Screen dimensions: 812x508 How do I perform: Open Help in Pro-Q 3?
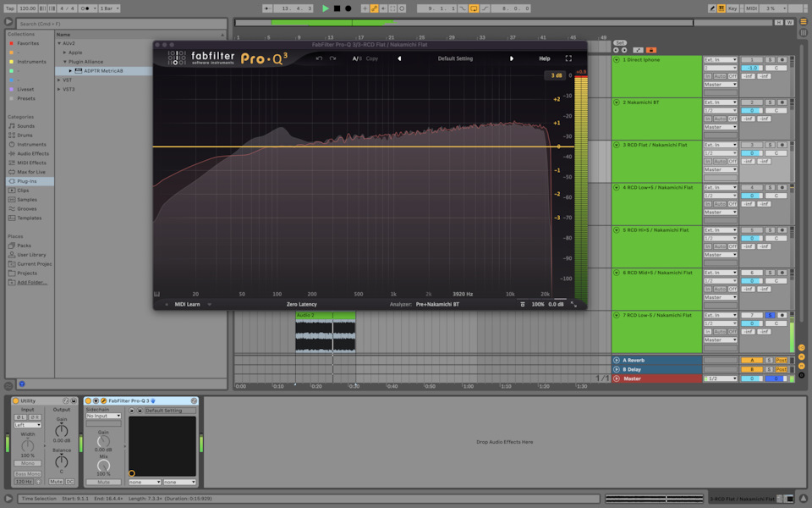[544, 58]
